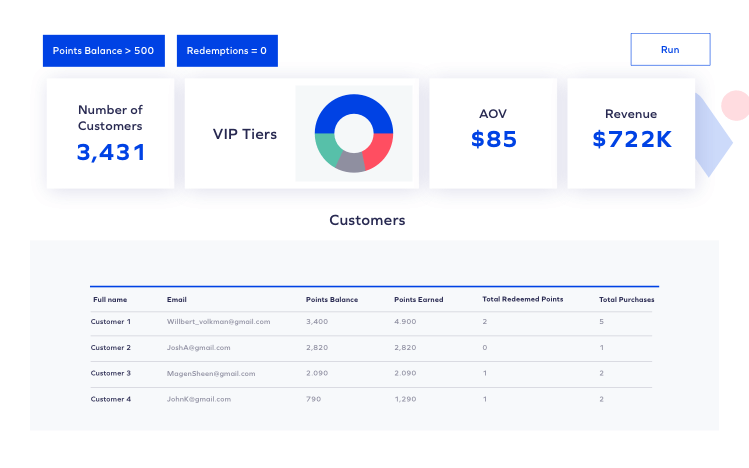The image size is (749, 468).
Task: Click the Run button
Action: coord(670,49)
